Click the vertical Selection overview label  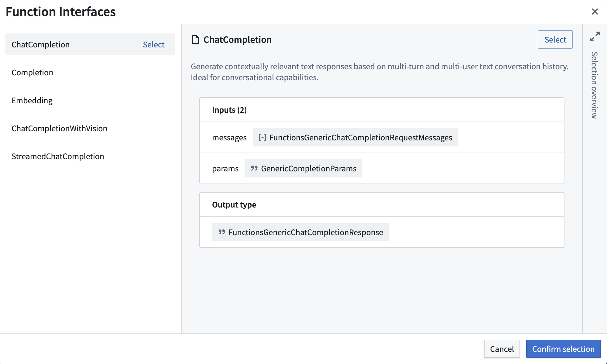595,85
